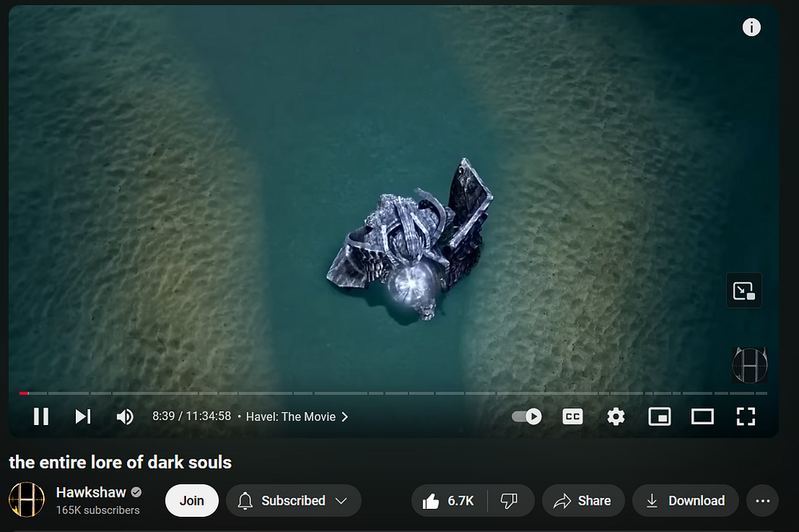799x532 pixels.
Task: Skip to the next video
Action: 83,416
